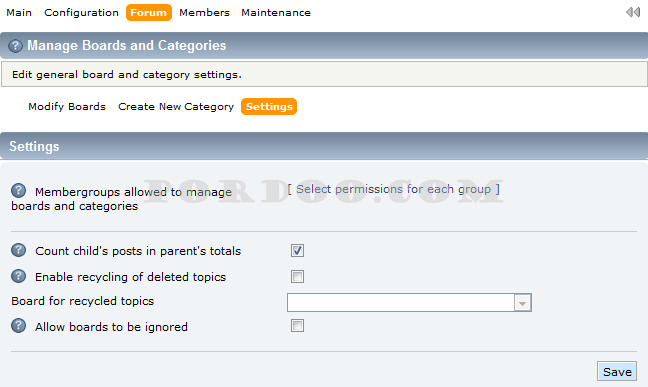Open help for Membergroups allowed to manage boards

[x=18, y=191]
